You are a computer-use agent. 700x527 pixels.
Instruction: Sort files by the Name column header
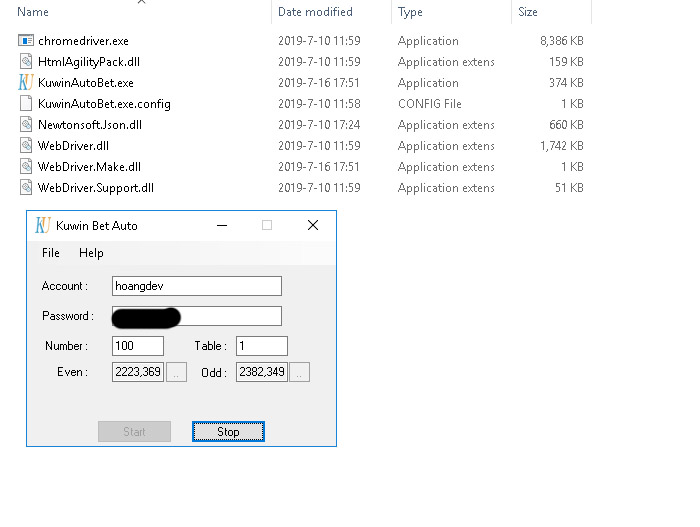[33, 12]
